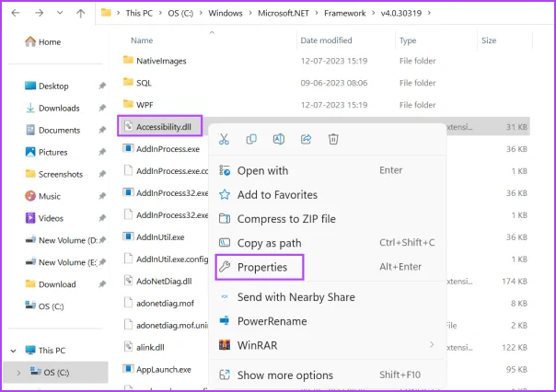
Task: Choose Send with Nearby Share
Action: coord(328,297)
